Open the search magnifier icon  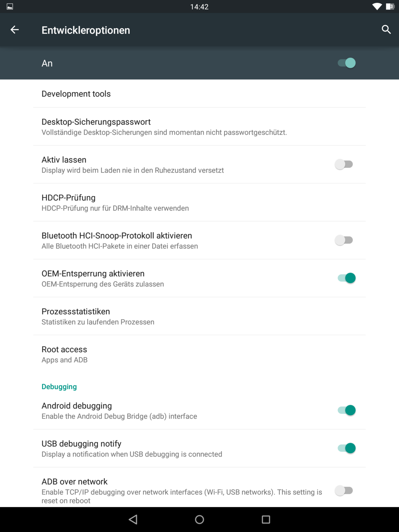[386, 30]
